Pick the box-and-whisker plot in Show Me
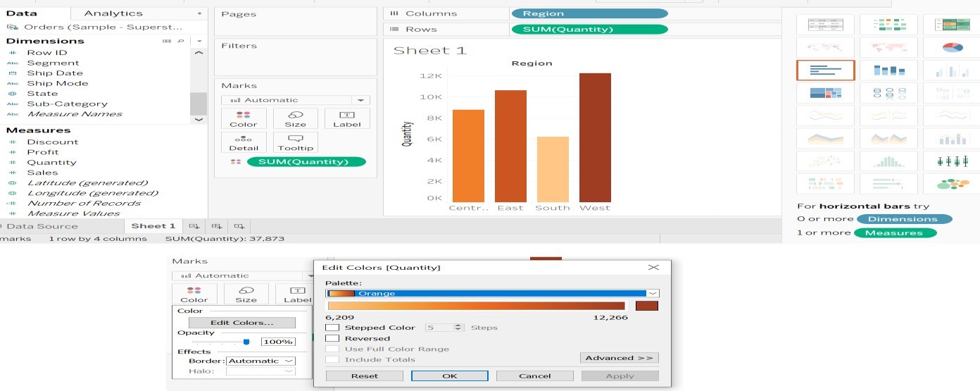 [952, 161]
